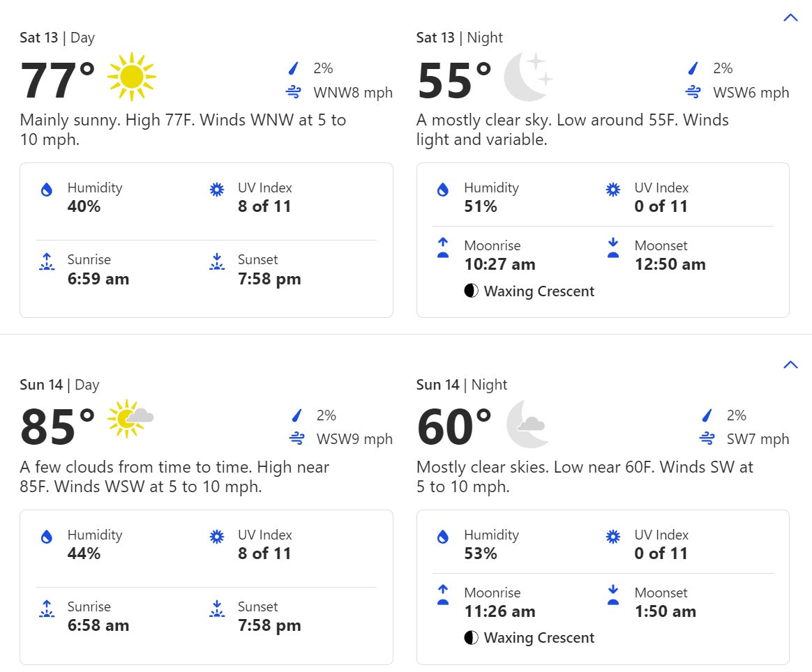This screenshot has height=672, width=812.
Task: Click the 60° temperature for Sun 14 Night
Action: click(454, 427)
